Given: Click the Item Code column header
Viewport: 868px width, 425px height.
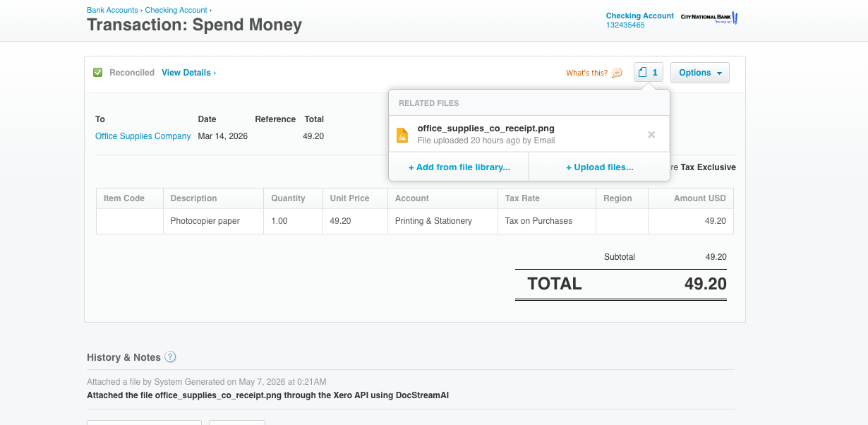Looking at the screenshot, I should pos(130,198).
